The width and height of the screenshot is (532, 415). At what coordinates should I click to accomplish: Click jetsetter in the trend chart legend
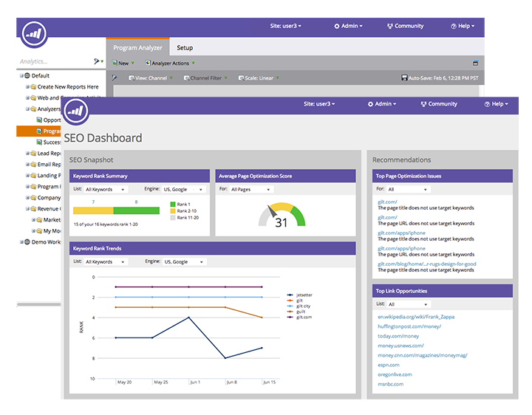pos(304,295)
